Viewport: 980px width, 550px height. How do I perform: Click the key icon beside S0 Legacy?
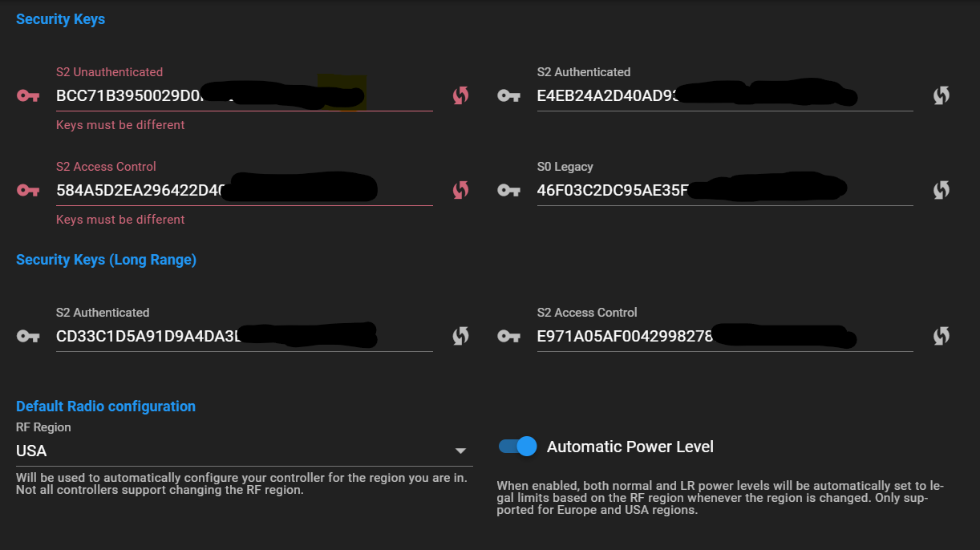(x=509, y=191)
